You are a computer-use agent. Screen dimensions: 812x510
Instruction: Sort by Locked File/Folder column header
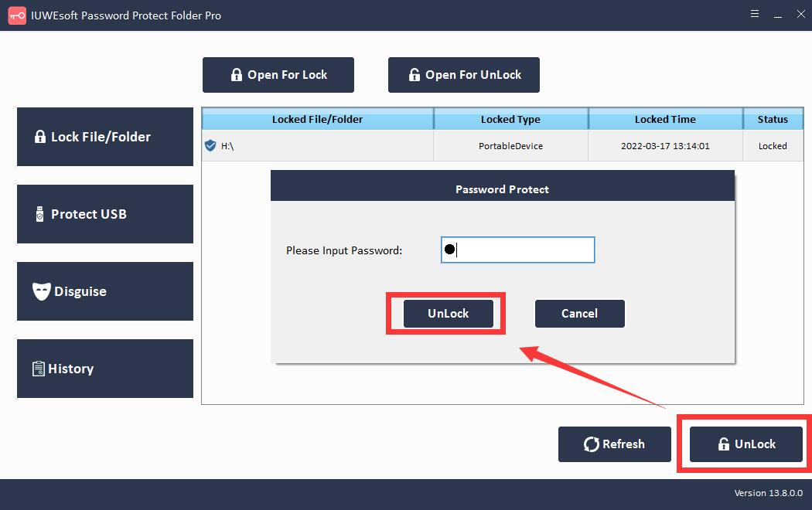[x=317, y=120]
